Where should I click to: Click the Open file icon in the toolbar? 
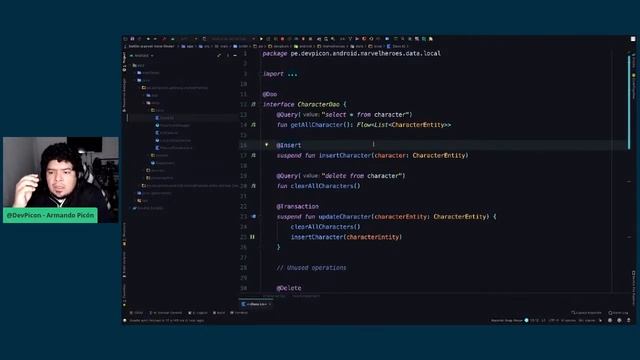tap(125, 39)
